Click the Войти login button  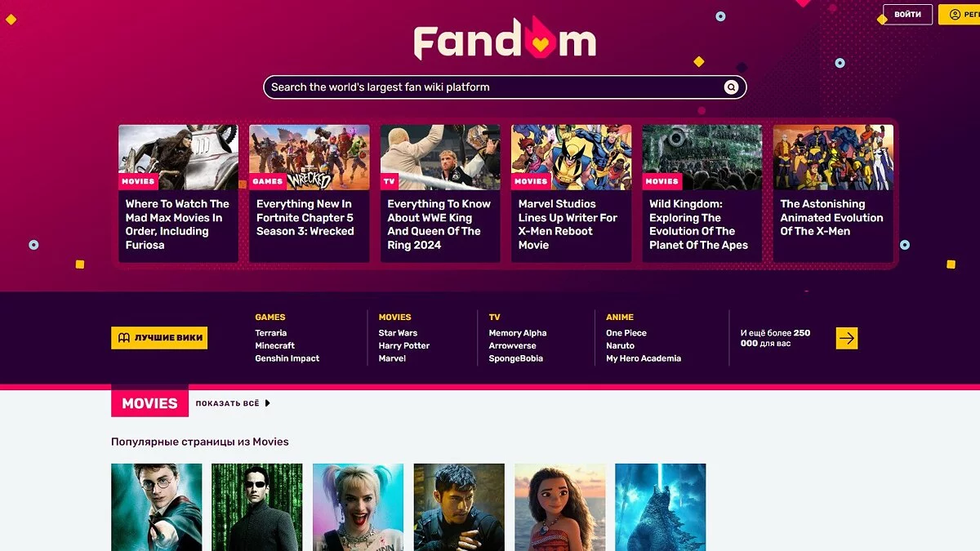(x=907, y=15)
